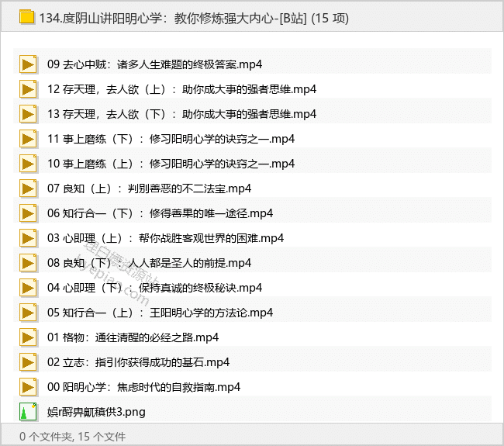Select the file ending in 3.png
Image resolution: width=504 pixels, height=446 pixels.
pyautogui.click(x=96, y=412)
